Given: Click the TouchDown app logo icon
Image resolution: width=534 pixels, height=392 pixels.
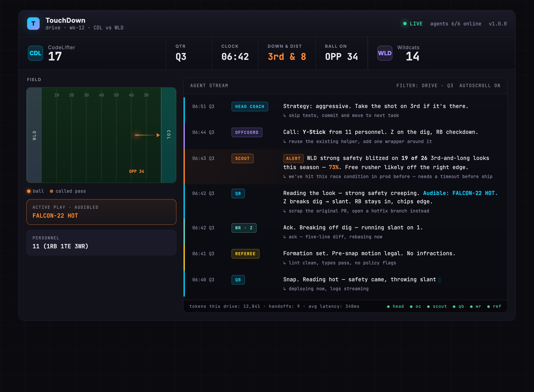Looking at the screenshot, I should [x=33, y=24].
